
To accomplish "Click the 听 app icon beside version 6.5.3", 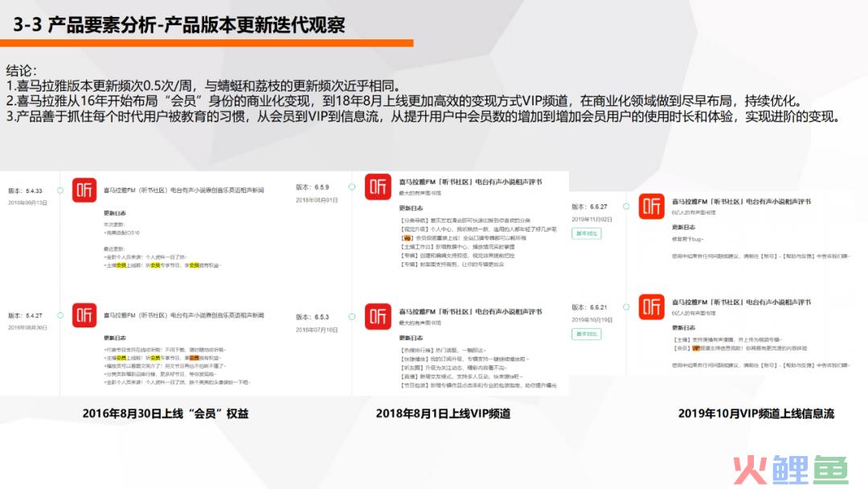I will (378, 316).
